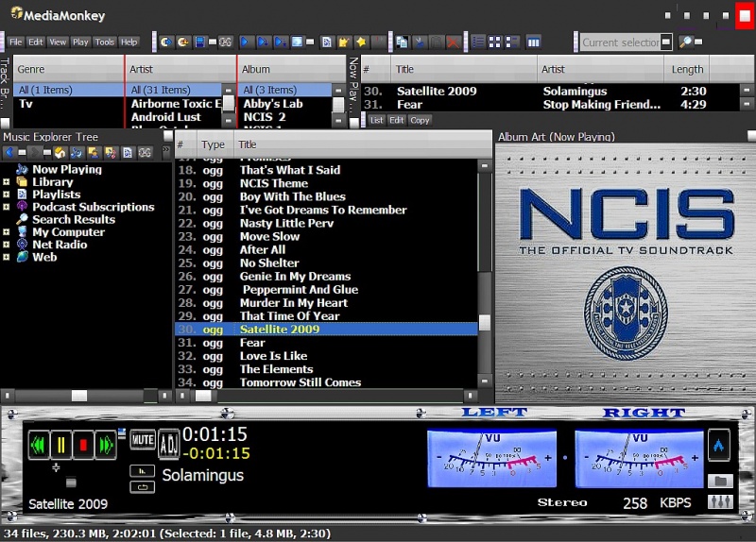Pause playback with the yellow pause button
The width and height of the screenshot is (756, 542).
60,443
